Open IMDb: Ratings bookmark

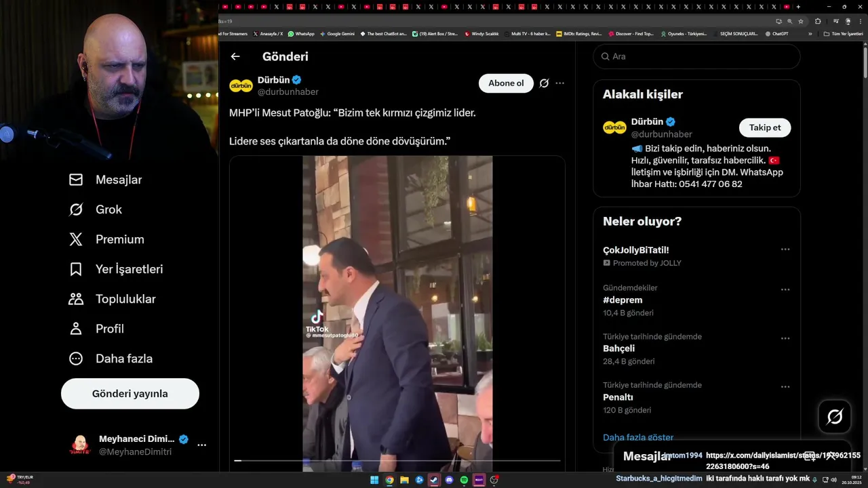click(x=578, y=34)
